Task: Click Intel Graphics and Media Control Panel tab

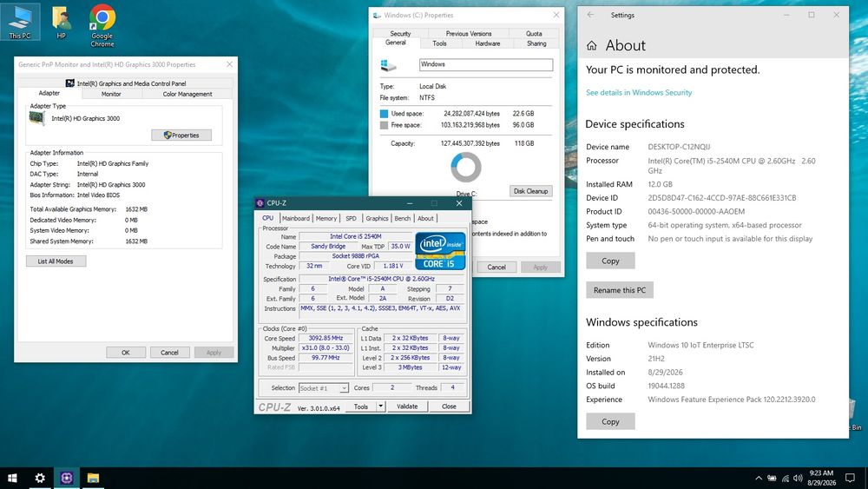Action: [x=126, y=83]
